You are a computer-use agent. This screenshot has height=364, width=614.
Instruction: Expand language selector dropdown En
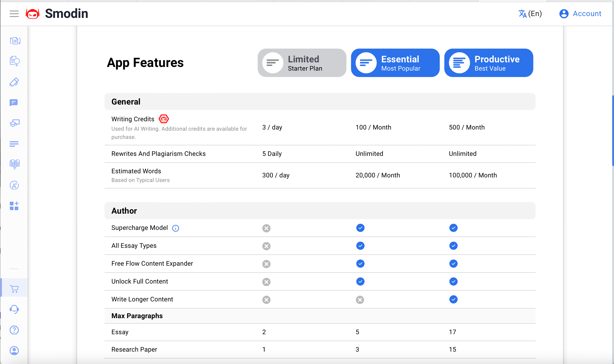(x=530, y=13)
